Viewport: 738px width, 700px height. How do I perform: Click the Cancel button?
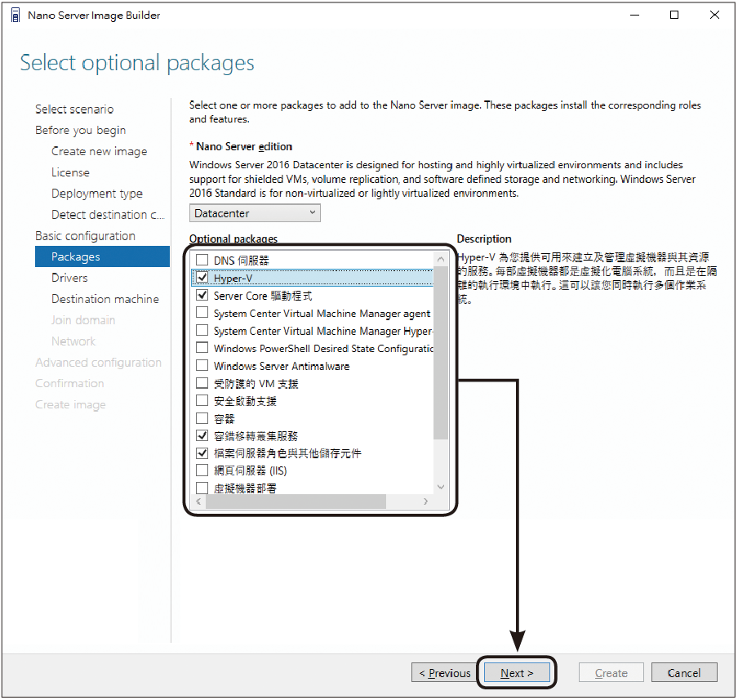pyautogui.click(x=684, y=673)
